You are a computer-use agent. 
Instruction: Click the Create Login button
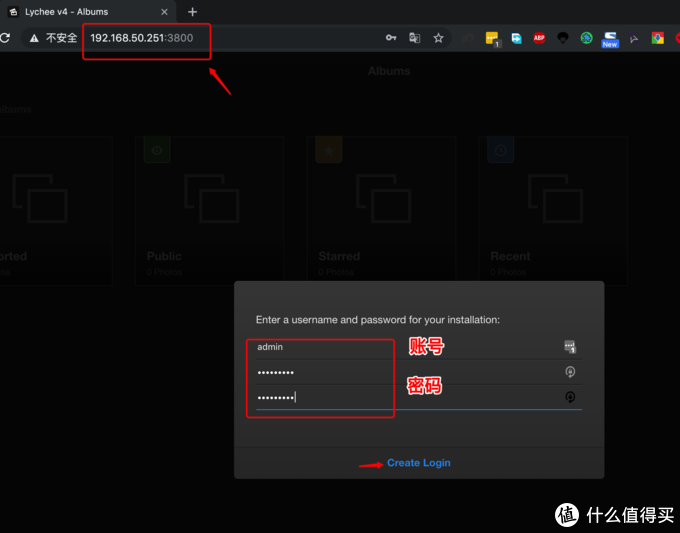click(418, 463)
